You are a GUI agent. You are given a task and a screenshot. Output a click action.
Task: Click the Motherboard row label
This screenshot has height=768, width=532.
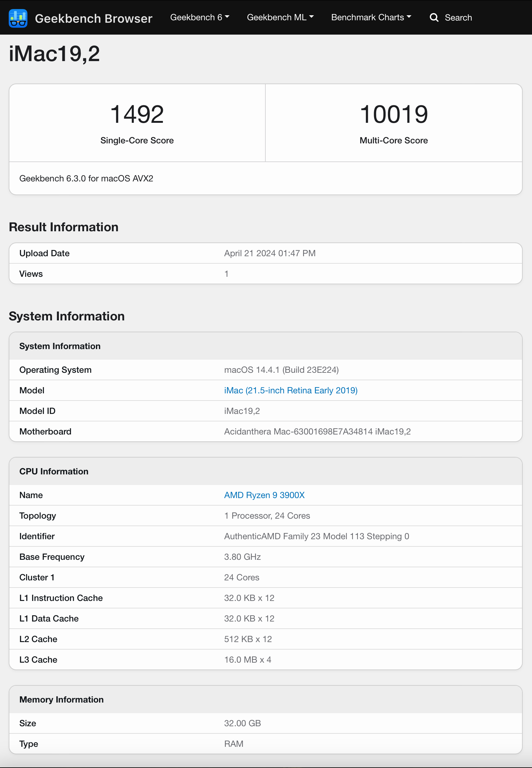(x=45, y=431)
